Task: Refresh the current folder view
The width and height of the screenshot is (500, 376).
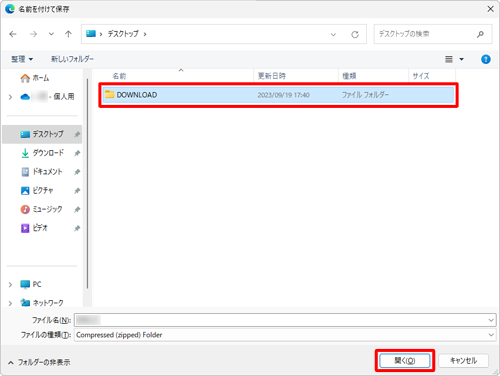Action: click(x=355, y=34)
